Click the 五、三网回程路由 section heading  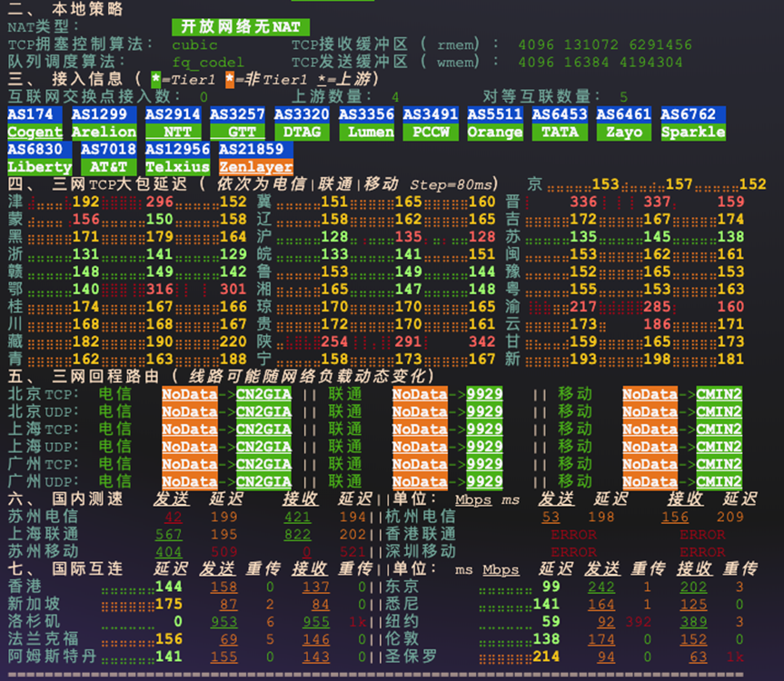coord(218,376)
